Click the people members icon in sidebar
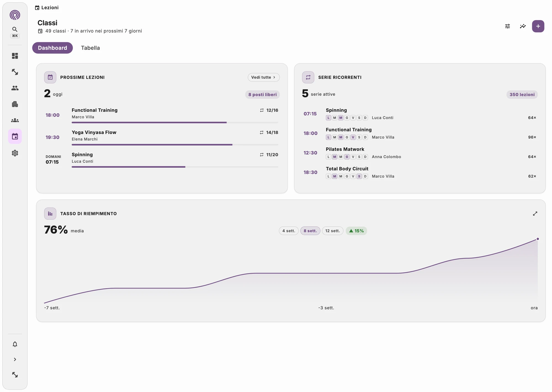 point(15,88)
